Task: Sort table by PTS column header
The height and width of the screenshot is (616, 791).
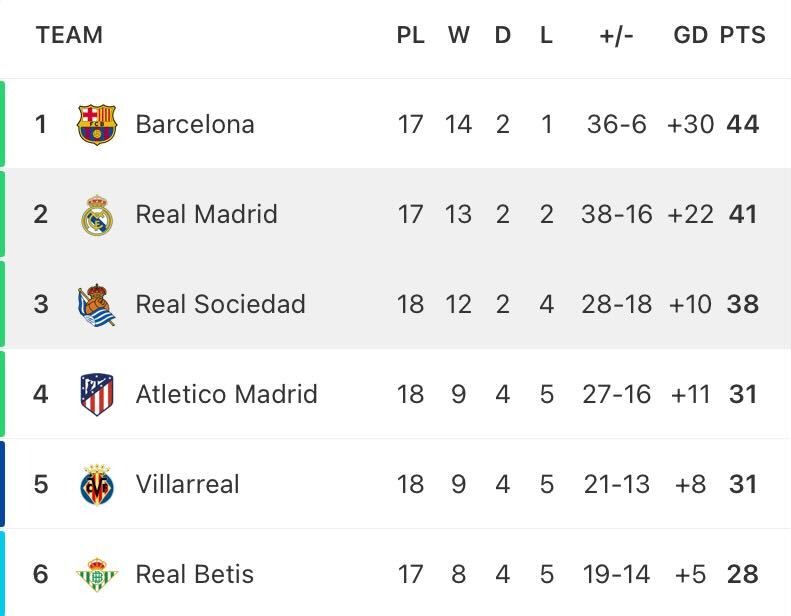Action: tap(743, 35)
